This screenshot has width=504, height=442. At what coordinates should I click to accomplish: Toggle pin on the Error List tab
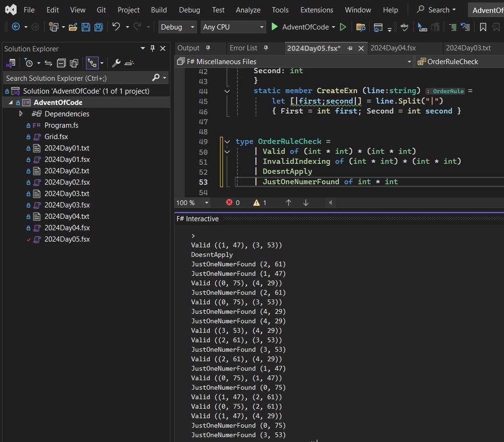(x=266, y=48)
